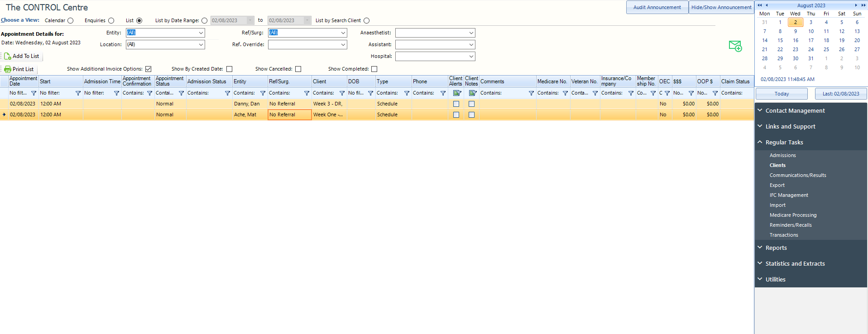Open filter icon for Client column
Screen dimensions: 868x334
point(342,93)
